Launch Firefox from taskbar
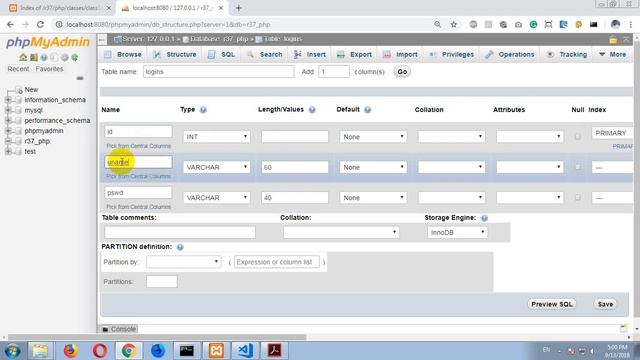This screenshot has width=640, height=360. coord(70,351)
